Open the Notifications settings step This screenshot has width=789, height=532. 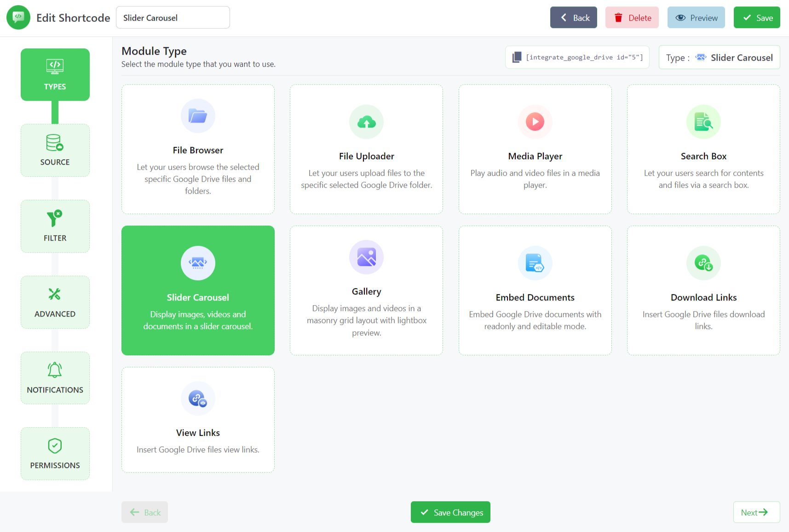pyautogui.click(x=55, y=377)
